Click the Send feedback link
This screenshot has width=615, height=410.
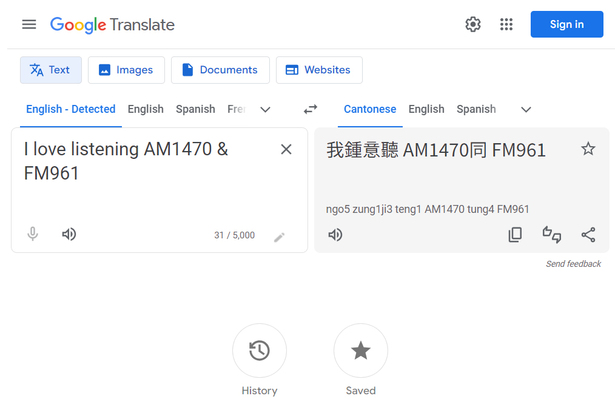point(573,264)
